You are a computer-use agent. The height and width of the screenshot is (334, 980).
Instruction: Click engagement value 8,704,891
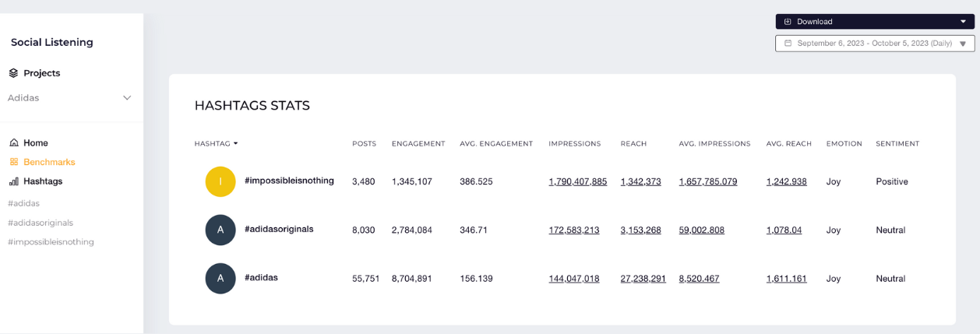(412, 279)
